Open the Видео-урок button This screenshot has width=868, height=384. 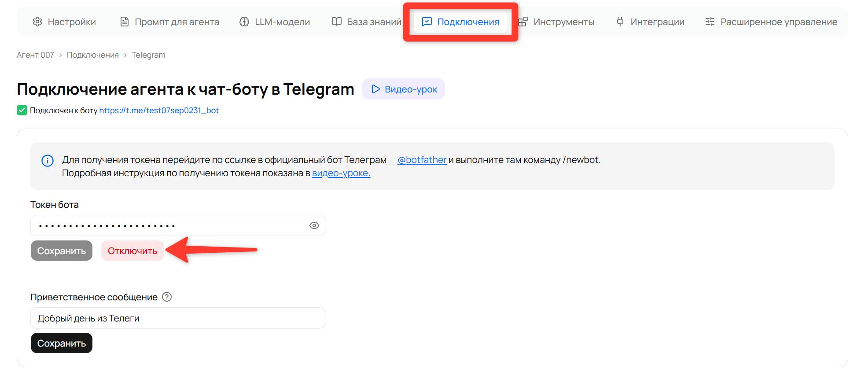(x=404, y=89)
